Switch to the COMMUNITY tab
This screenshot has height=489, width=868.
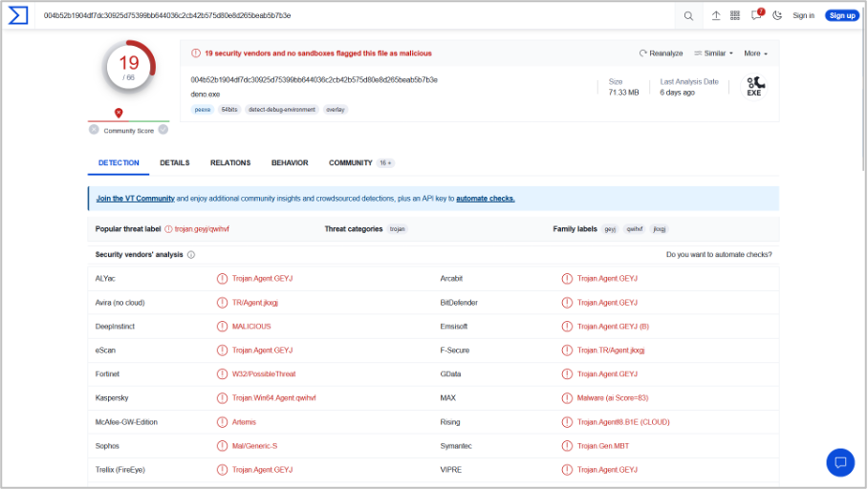pyautogui.click(x=361, y=162)
